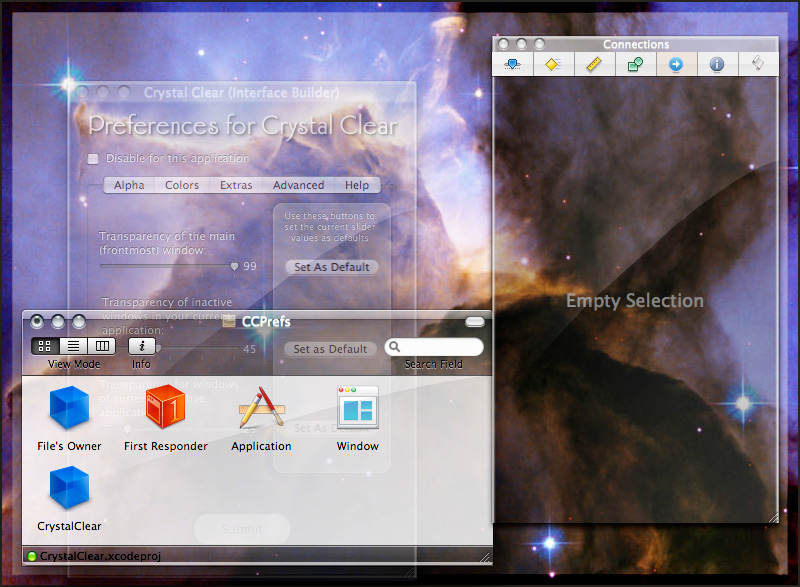Toggle CCPrefs toolbar with pill button

click(474, 321)
